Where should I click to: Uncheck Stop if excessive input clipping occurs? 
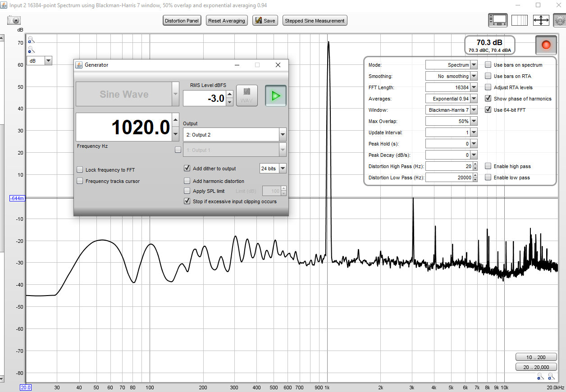pos(187,201)
